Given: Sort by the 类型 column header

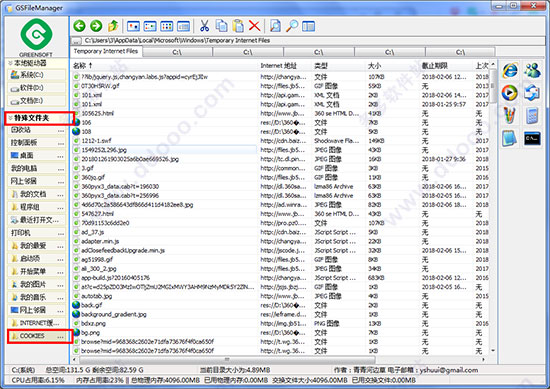Looking at the screenshot, I should [x=339, y=66].
